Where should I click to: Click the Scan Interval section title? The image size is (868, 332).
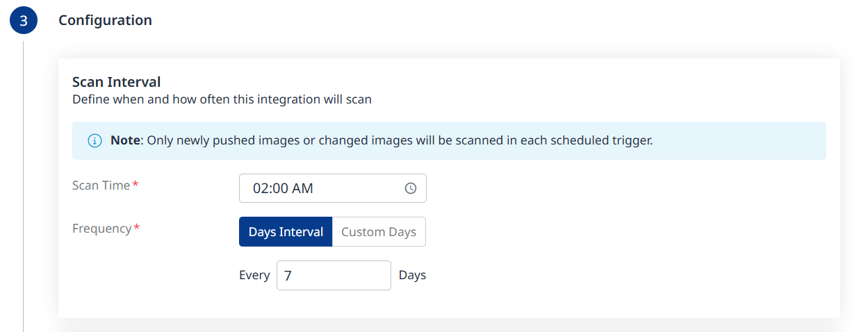(117, 82)
